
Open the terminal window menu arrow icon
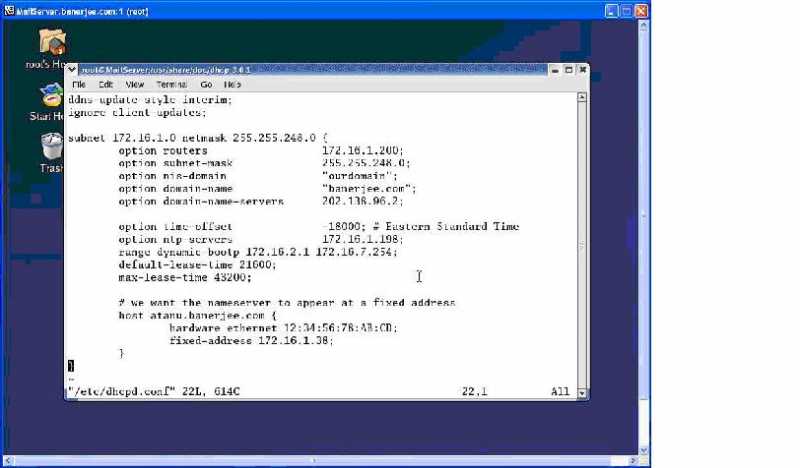(72, 69)
